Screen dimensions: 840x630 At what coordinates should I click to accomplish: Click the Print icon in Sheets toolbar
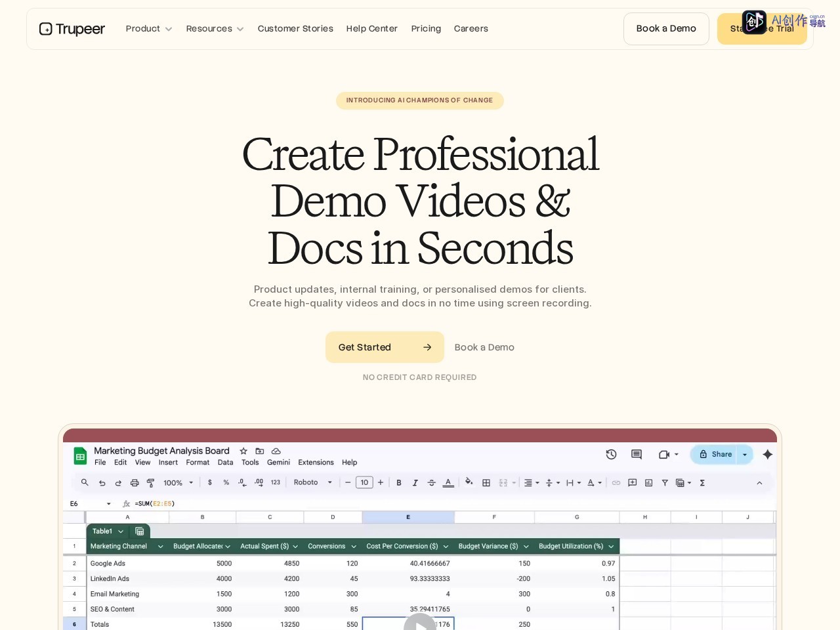[x=135, y=483]
